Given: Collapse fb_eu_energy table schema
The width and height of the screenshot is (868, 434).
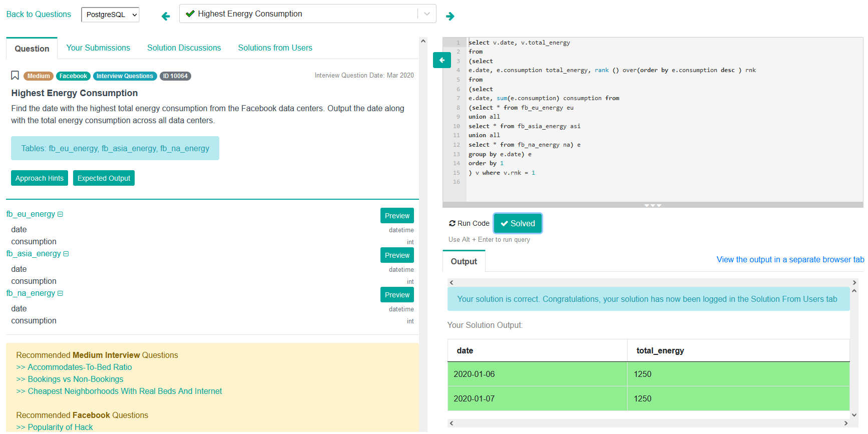Looking at the screenshot, I should (60, 214).
